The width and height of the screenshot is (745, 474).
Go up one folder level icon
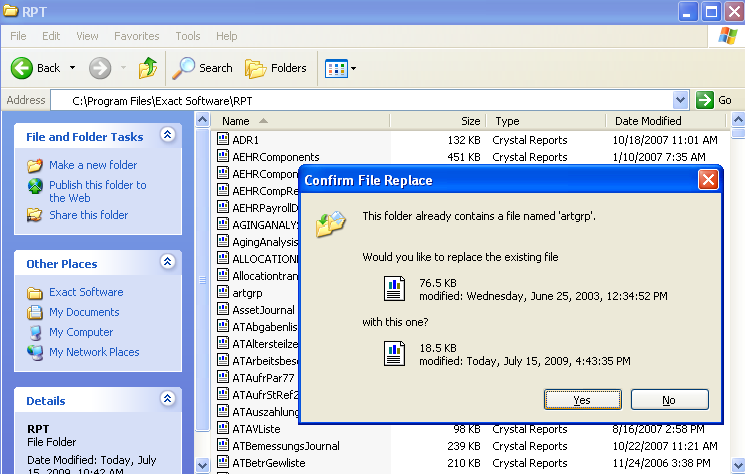[148, 68]
